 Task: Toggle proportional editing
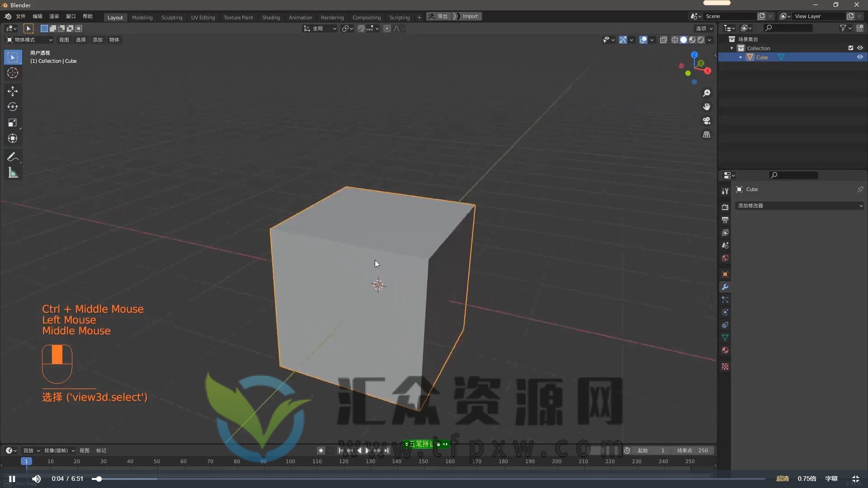click(x=387, y=28)
